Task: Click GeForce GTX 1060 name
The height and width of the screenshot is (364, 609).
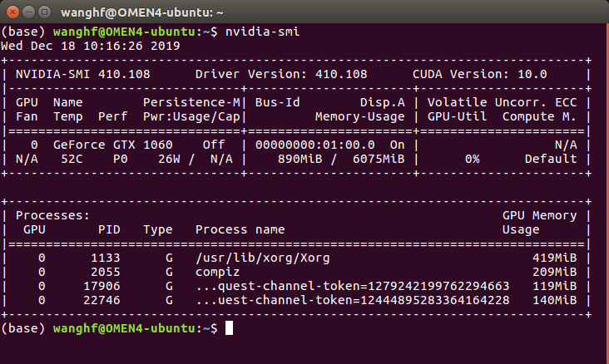Action: 112,145
